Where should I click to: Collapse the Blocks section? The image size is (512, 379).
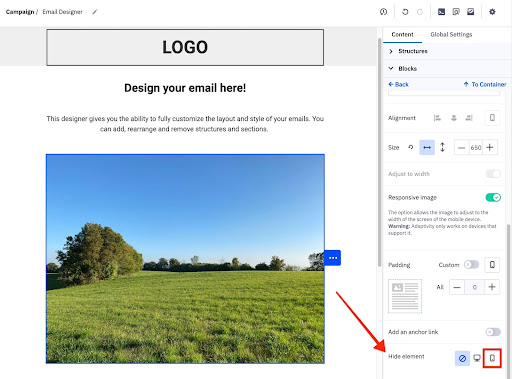[447, 68]
